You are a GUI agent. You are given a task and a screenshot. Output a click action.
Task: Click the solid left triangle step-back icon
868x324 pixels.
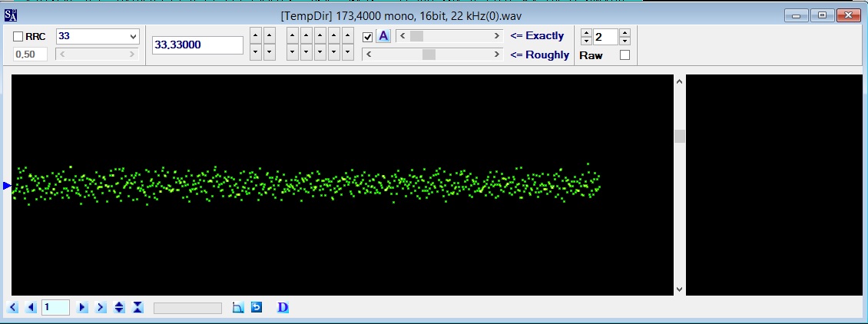31,307
